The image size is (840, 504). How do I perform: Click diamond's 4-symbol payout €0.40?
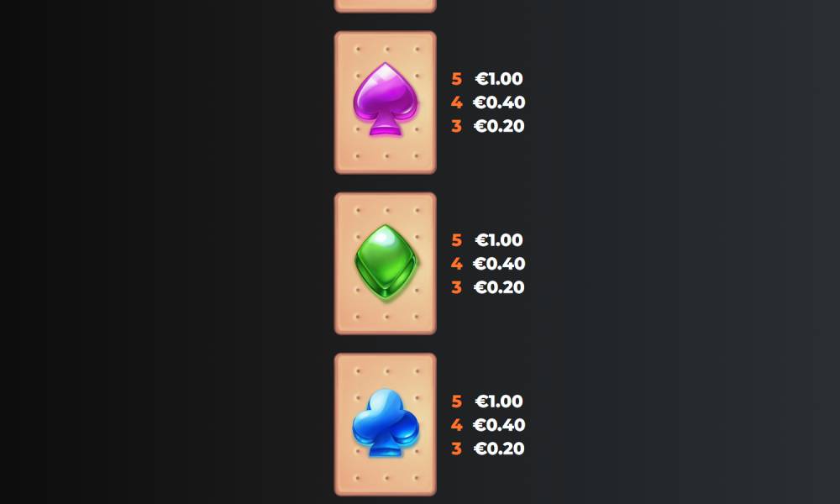[499, 264]
